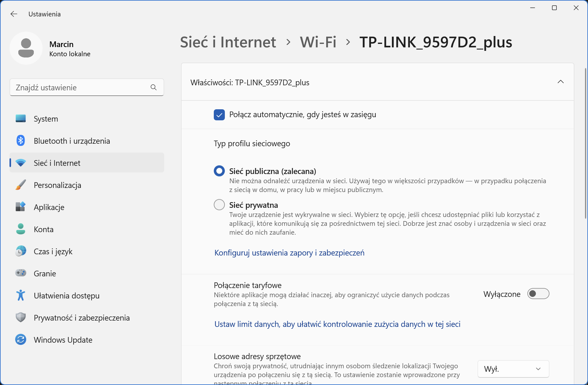Click the Personalizacja paintbrush icon
Viewport: 588px width, 385px height.
coord(21,185)
